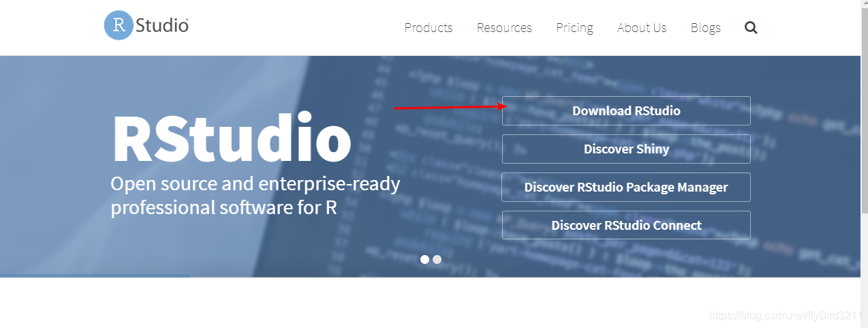This screenshot has width=868, height=328.
Task: Select the first carousel slide dot
Action: point(424,259)
